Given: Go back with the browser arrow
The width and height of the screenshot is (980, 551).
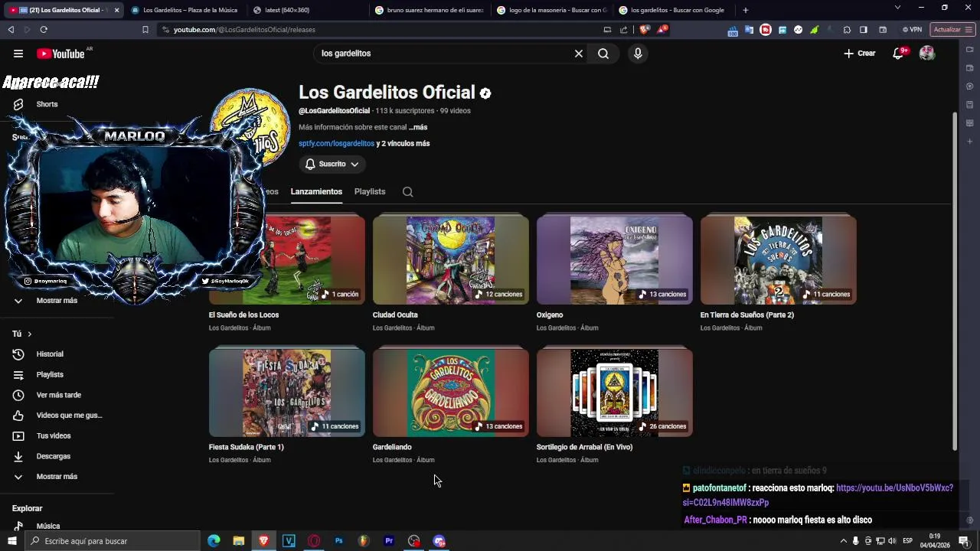Looking at the screenshot, I should [11, 30].
